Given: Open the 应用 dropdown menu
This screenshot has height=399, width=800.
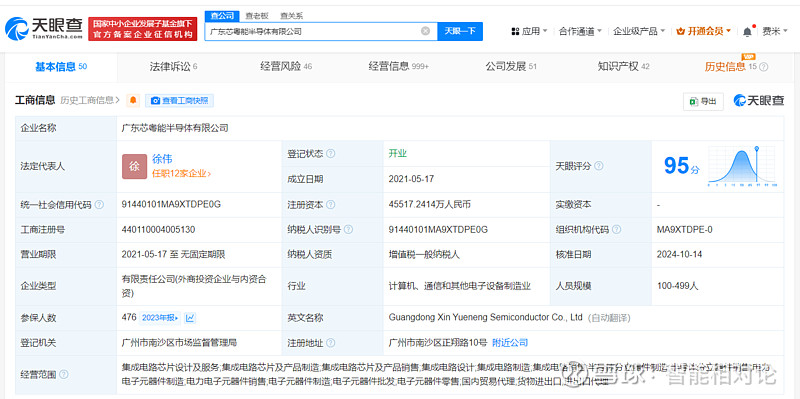Looking at the screenshot, I should 529,31.
